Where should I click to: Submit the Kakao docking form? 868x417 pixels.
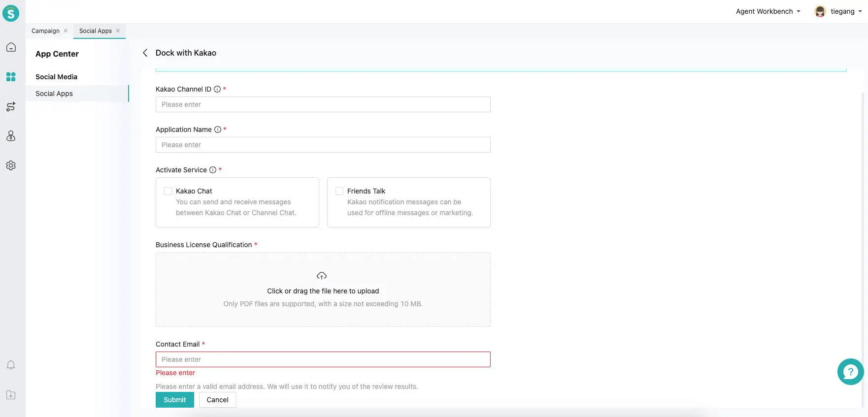pyautogui.click(x=175, y=400)
